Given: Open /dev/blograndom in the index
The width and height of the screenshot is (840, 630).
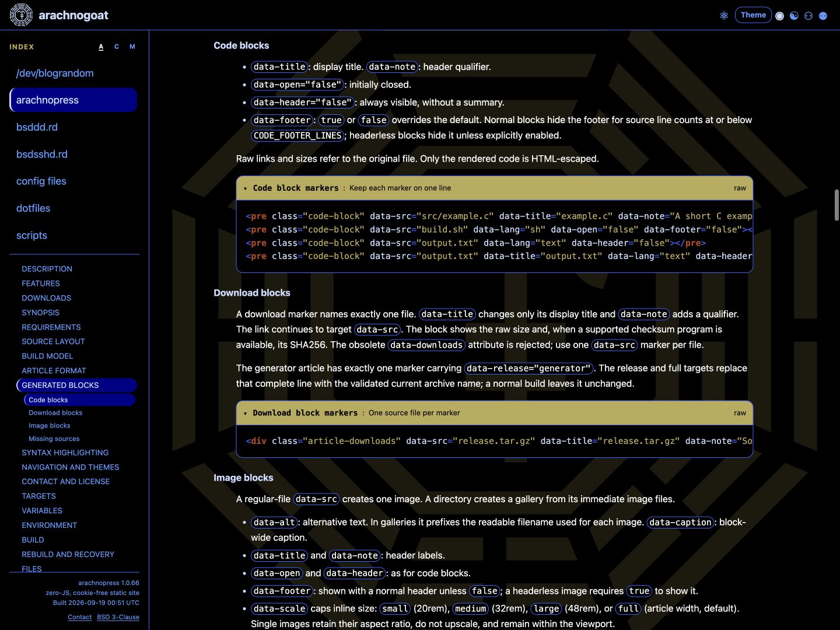Looking at the screenshot, I should tap(73, 73).
